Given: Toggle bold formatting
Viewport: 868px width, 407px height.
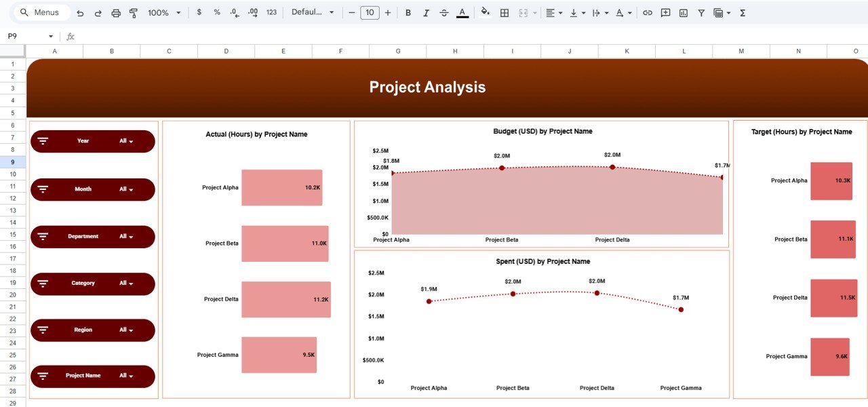Looking at the screenshot, I should click(408, 12).
